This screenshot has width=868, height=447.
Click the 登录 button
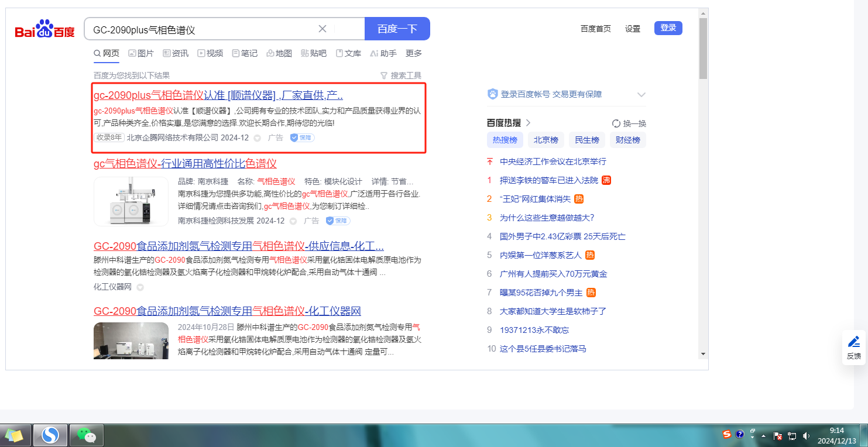tap(668, 28)
